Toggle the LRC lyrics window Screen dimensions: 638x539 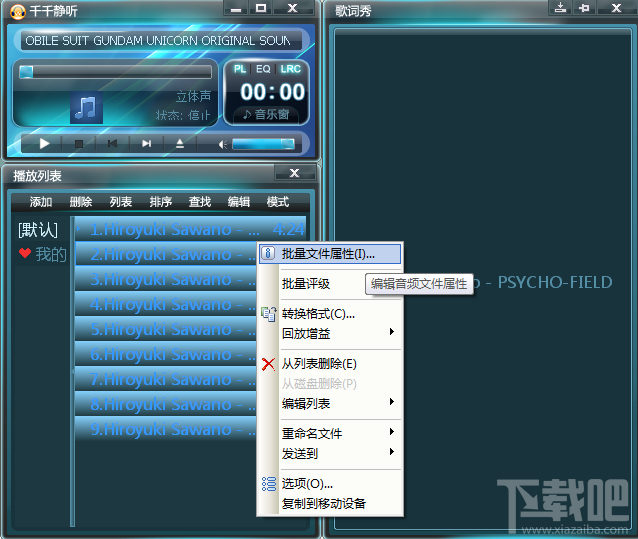[290, 69]
